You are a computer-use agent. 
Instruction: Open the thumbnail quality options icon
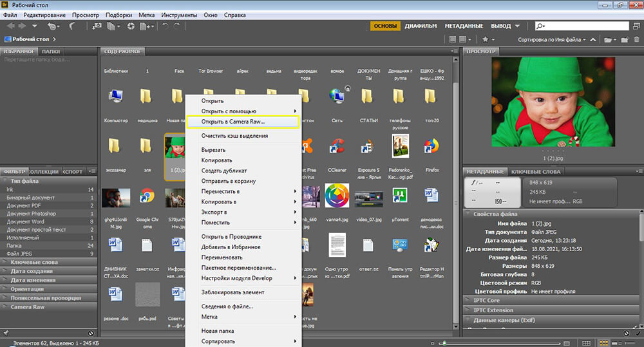[465, 39]
